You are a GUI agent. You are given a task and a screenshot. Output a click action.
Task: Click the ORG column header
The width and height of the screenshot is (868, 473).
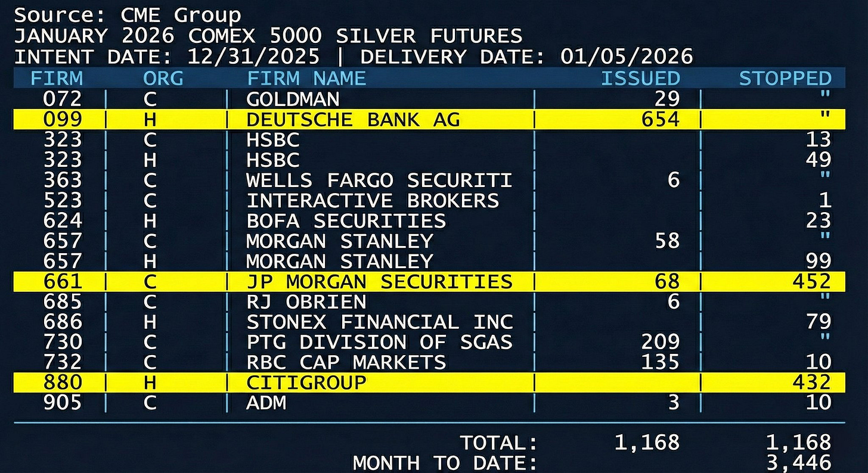163,77
